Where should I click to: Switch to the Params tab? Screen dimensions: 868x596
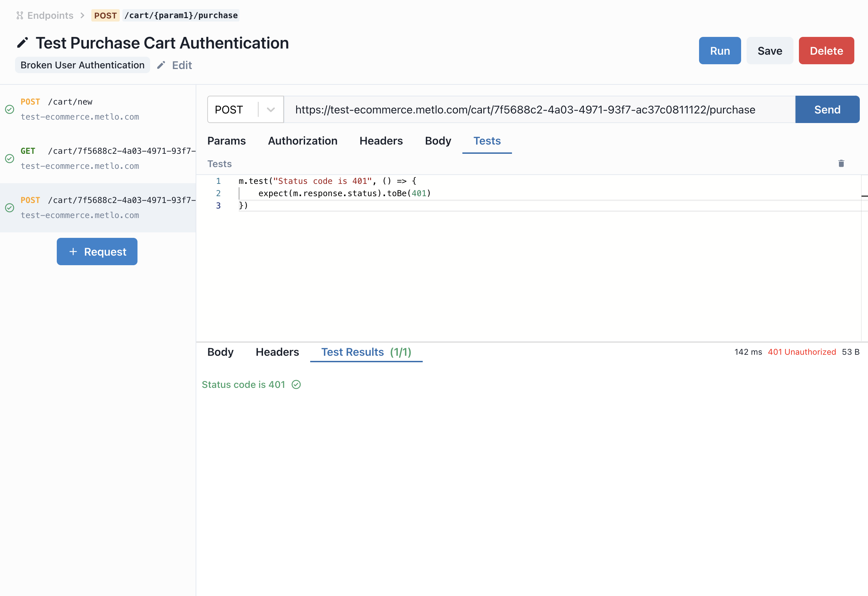tap(226, 141)
